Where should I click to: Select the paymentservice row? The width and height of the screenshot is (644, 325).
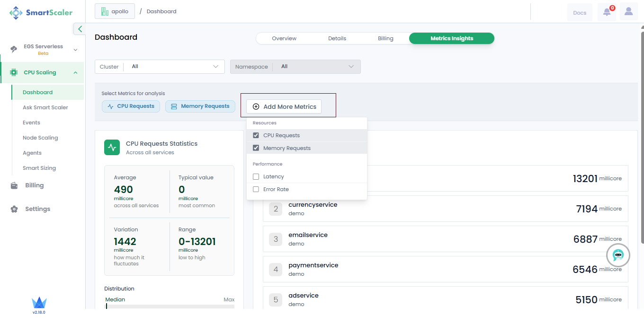445,269
